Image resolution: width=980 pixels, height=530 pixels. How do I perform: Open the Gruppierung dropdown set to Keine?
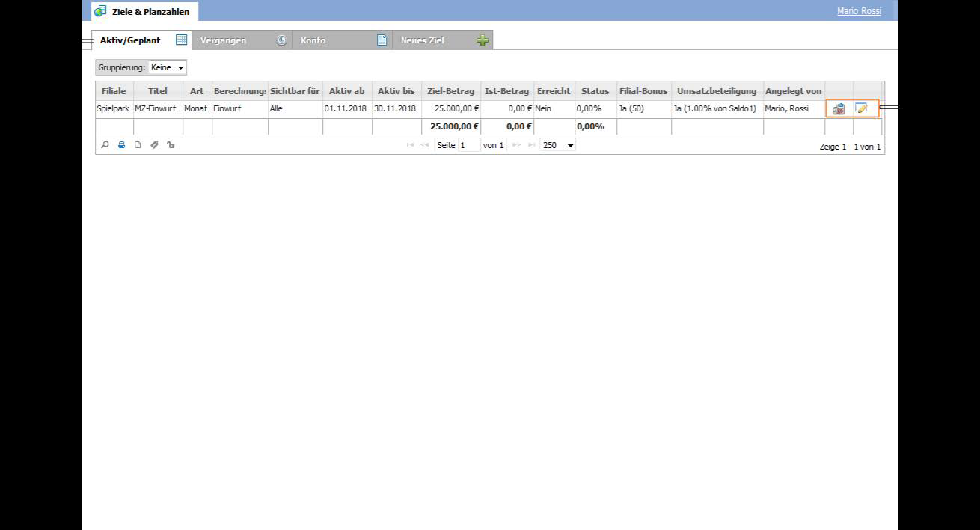tap(168, 67)
